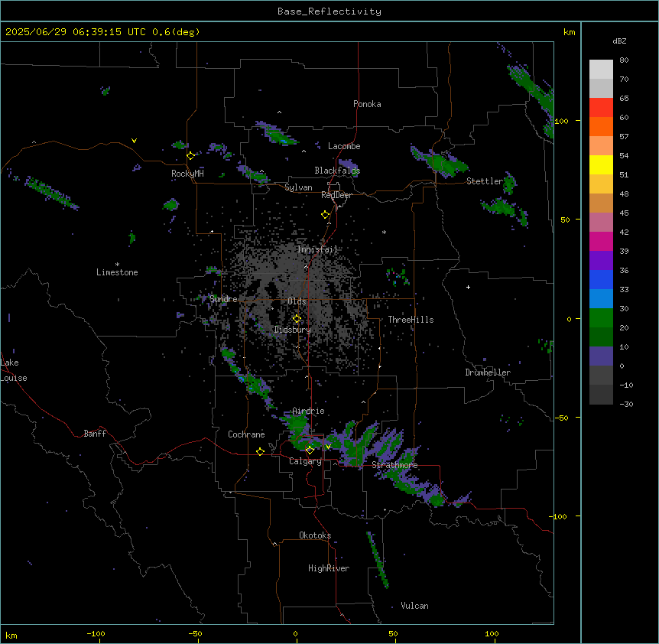Pick the red 60-65 dBZ legend swatch

[601, 108]
